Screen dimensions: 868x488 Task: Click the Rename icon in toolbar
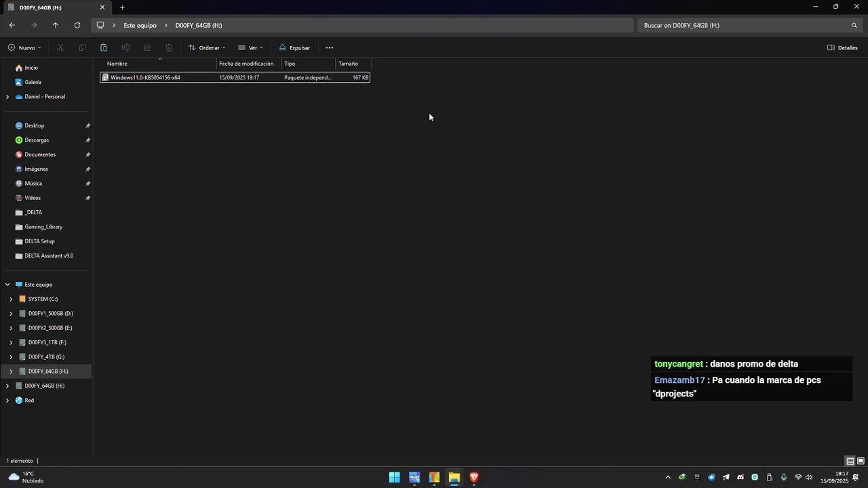click(x=125, y=47)
